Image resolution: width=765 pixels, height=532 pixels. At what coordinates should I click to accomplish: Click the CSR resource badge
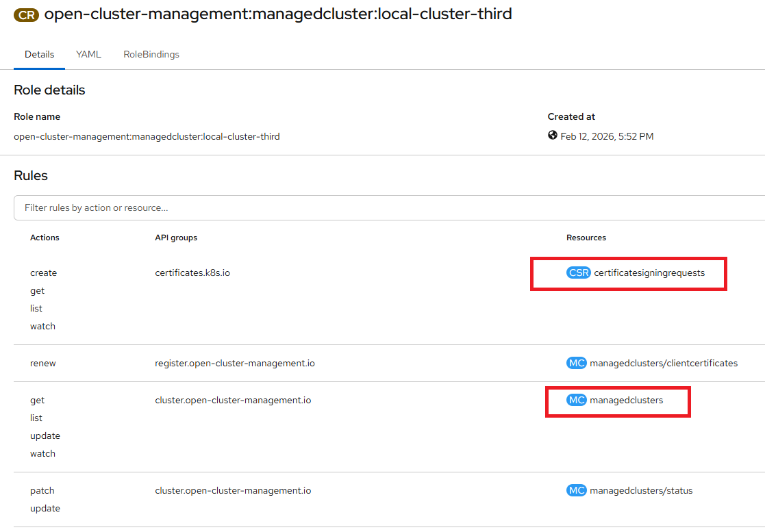(x=579, y=273)
